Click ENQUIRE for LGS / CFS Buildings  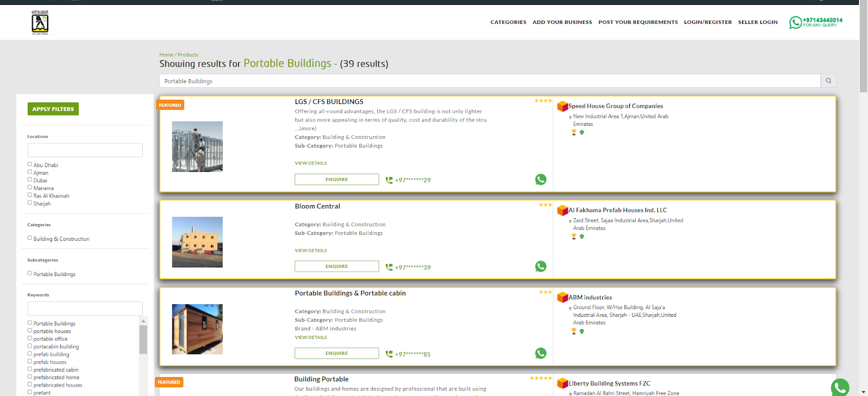337,180
